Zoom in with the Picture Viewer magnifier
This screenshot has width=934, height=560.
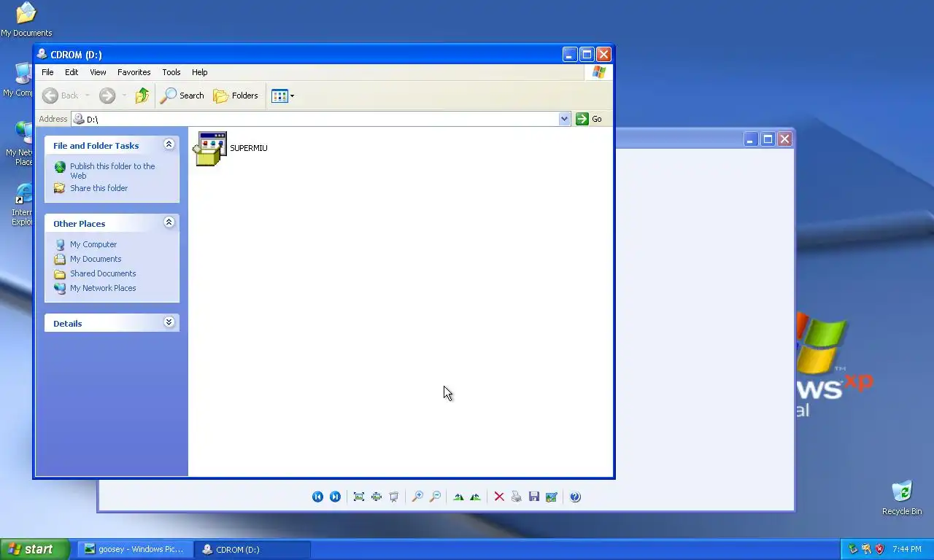(x=417, y=497)
